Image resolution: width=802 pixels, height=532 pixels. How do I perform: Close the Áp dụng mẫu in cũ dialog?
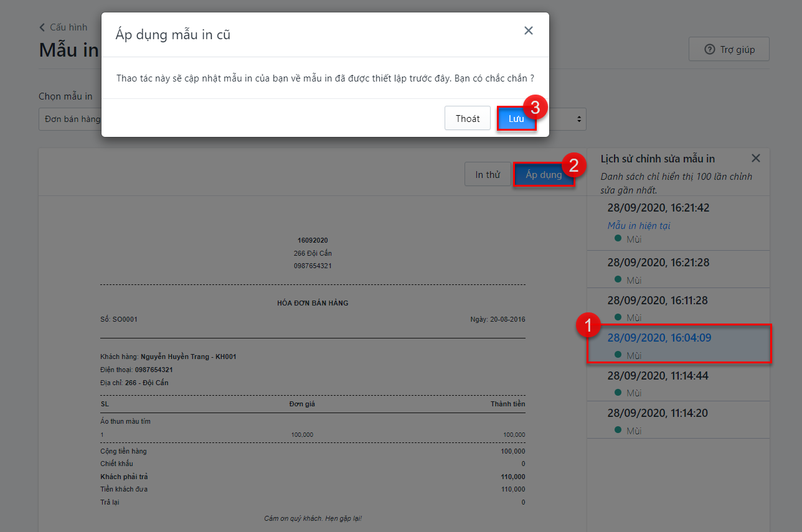pos(528,30)
